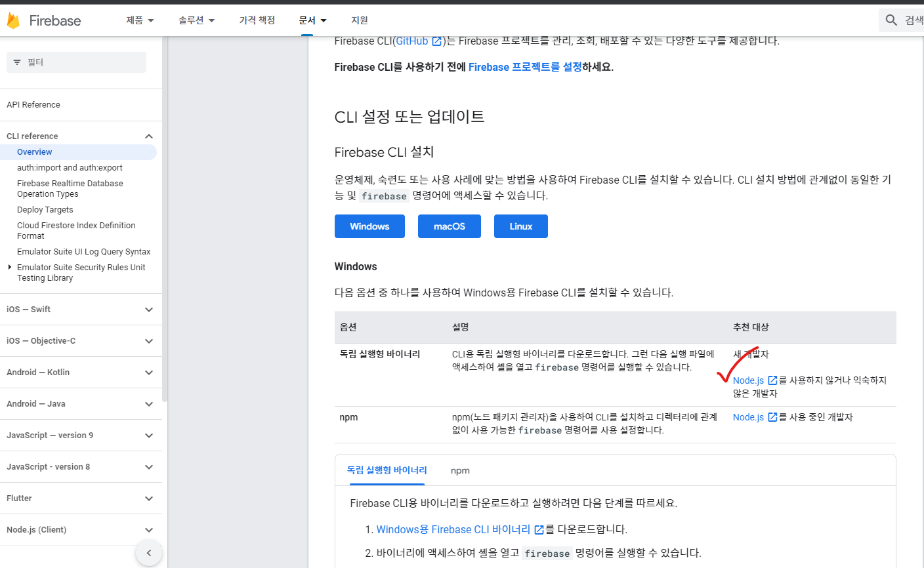Expand Emulator Suite Security Rules Unit Testing Library

[9, 267]
